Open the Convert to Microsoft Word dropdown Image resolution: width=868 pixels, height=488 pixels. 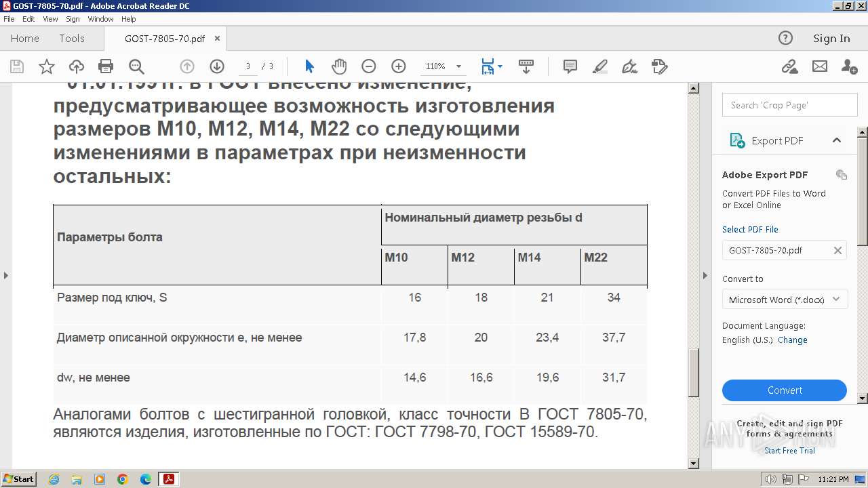[x=785, y=299]
